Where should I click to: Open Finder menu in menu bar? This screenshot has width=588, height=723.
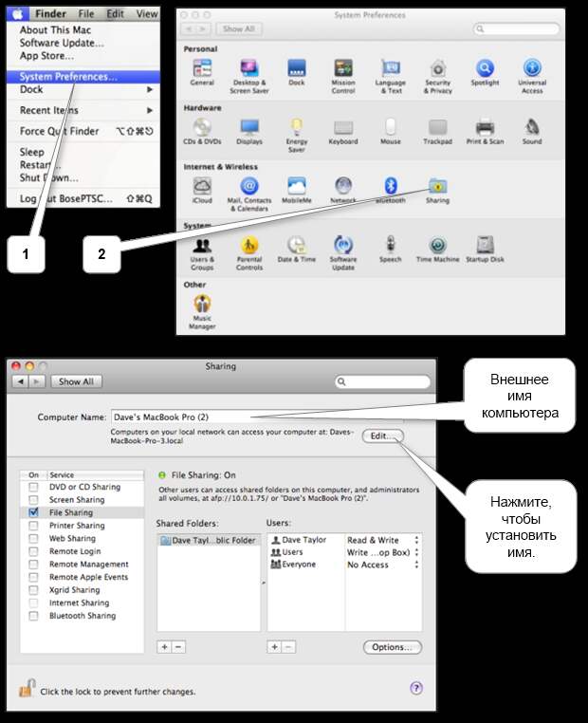pos(50,14)
